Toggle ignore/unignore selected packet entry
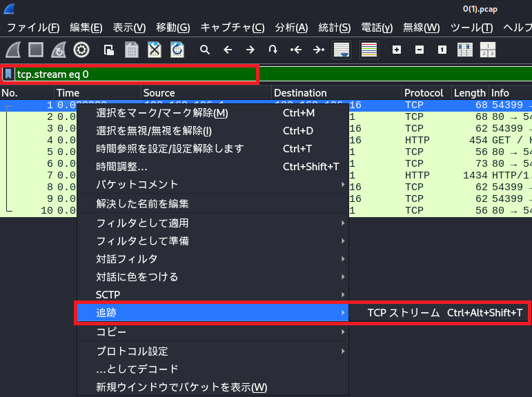 (154, 130)
